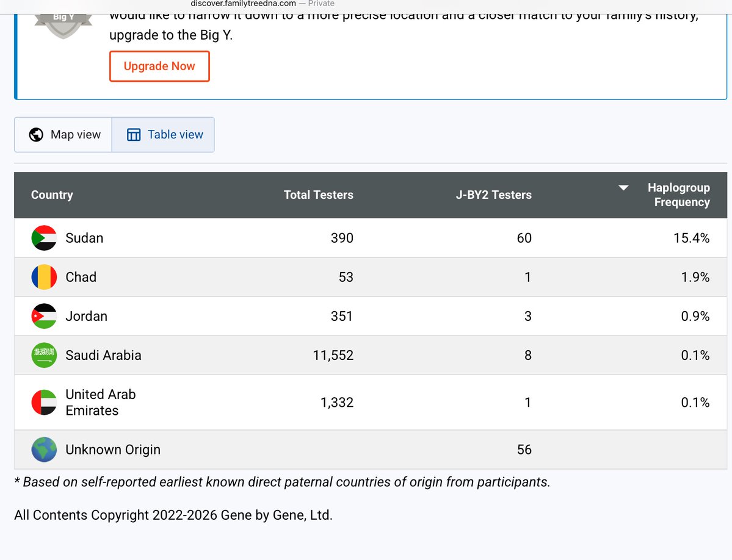Click Sudan's J-BY2 testers value 60
Image resolution: width=732 pixels, height=560 pixels.
click(524, 238)
